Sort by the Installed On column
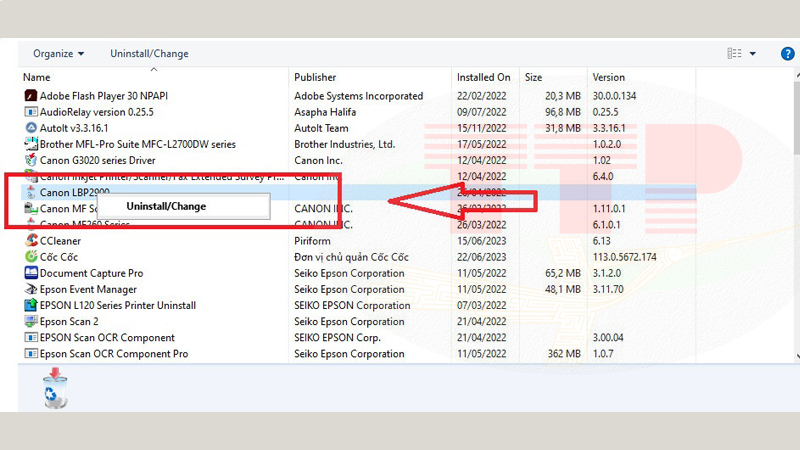This screenshot has width=800, height=450. click(x=483, y=77)
